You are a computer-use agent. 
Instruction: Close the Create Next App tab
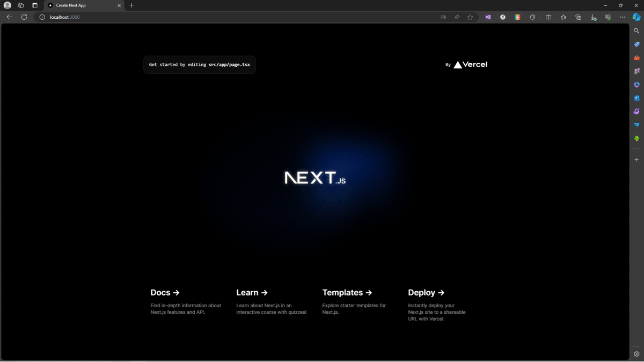119,5
